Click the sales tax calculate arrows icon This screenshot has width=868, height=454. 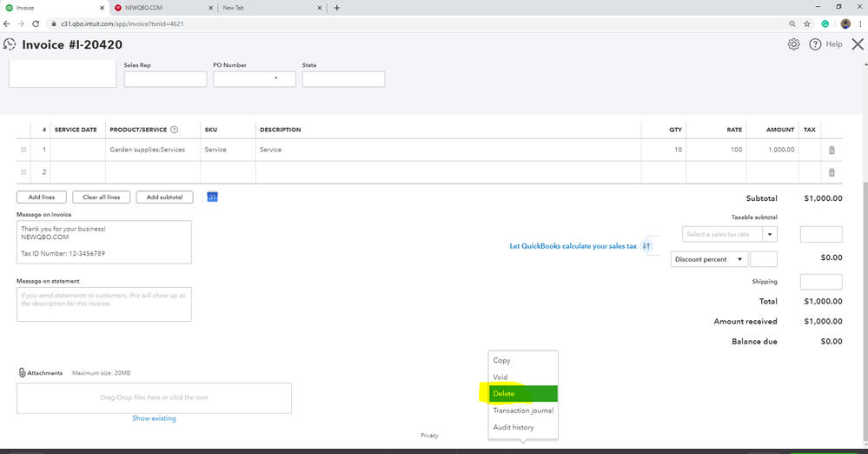[646, 245]
